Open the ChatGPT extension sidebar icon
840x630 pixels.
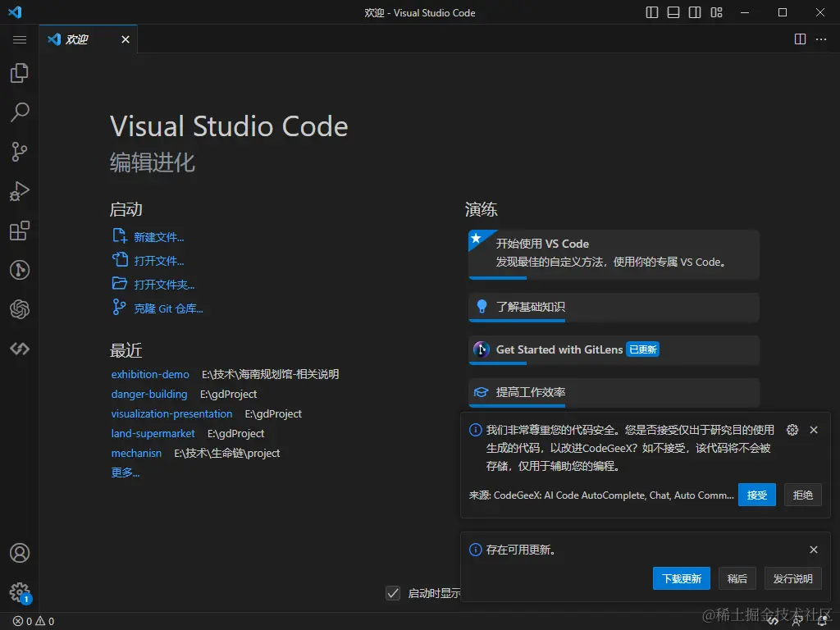tap(20, 309)
